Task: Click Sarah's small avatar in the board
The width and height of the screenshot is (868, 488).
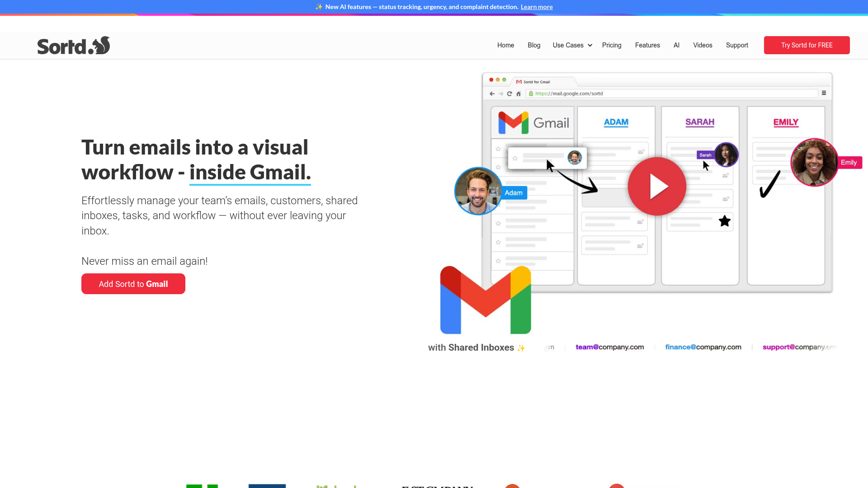Action: pos(726,155)
